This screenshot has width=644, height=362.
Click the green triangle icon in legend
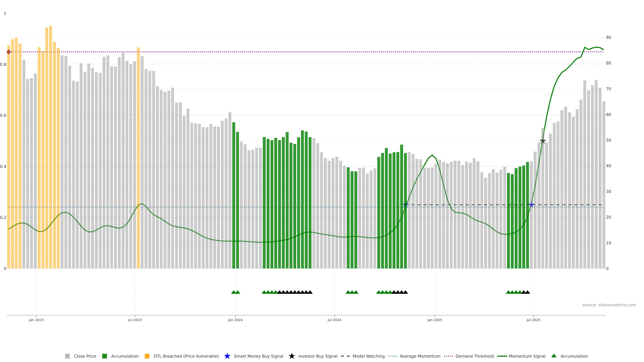[x=554, y=356]
